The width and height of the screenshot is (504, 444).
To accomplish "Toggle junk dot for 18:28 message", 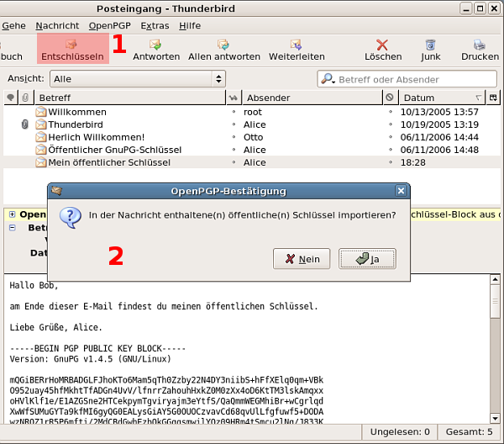I will pyautogui.click(x=391, y=162).
